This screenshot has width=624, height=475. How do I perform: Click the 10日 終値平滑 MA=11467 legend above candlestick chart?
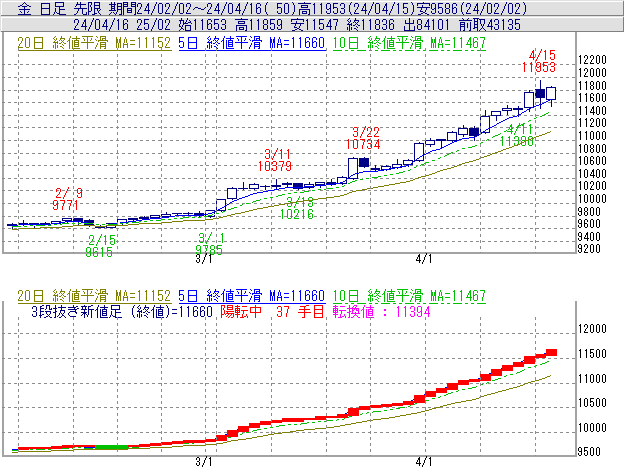point(409,43)
